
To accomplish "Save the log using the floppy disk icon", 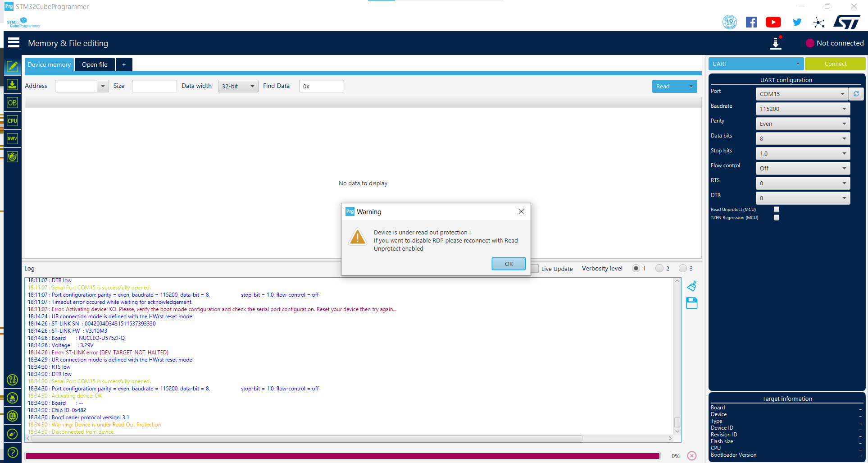I will (692, 303).
